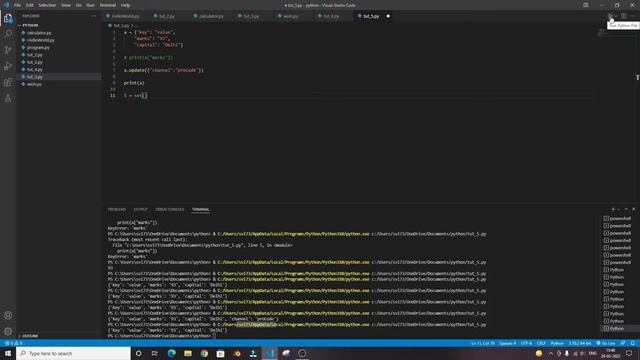Open the Windows Action Center
Screen dimensions: 640x360
(629, 353)
